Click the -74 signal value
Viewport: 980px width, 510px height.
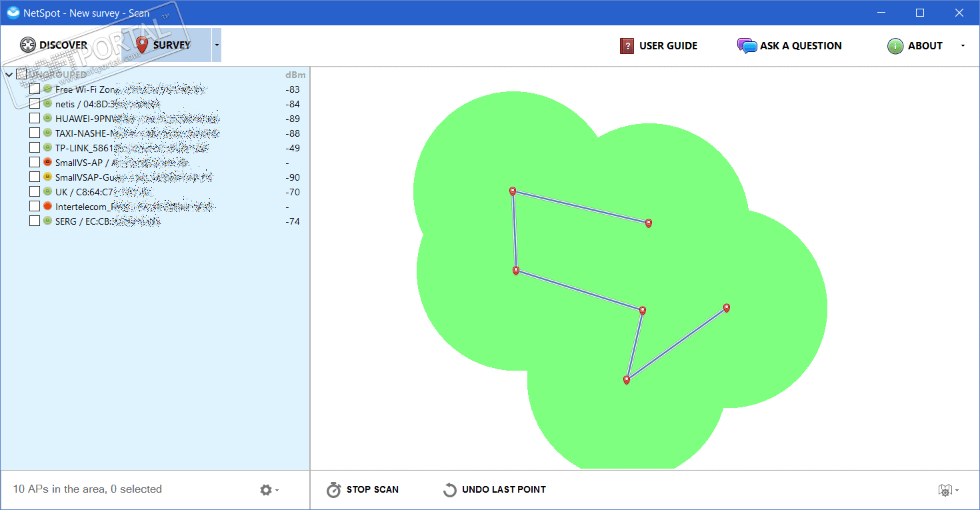(293, 221)
